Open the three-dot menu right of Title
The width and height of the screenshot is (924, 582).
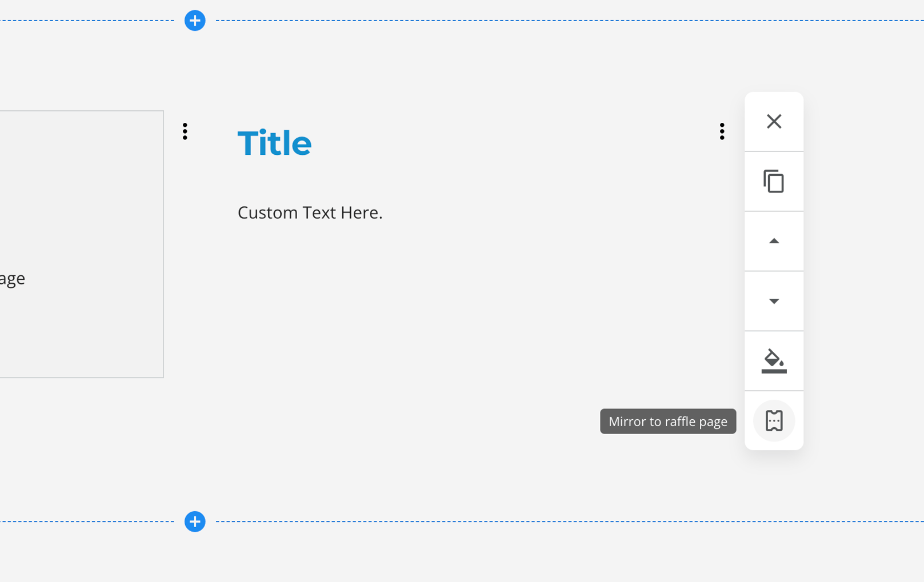coord(722,131)
